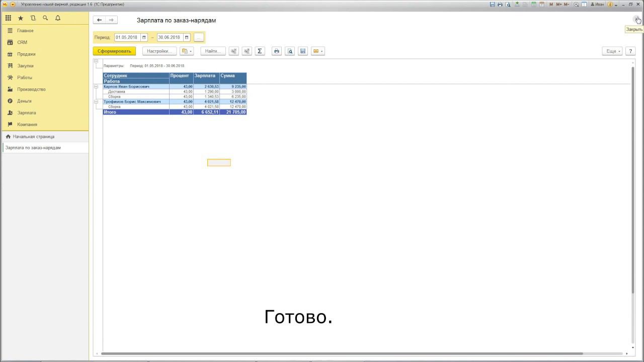Open the functions menu grid icon
The width and height of the screenshot is (644, 362).
tap(8, 18)
